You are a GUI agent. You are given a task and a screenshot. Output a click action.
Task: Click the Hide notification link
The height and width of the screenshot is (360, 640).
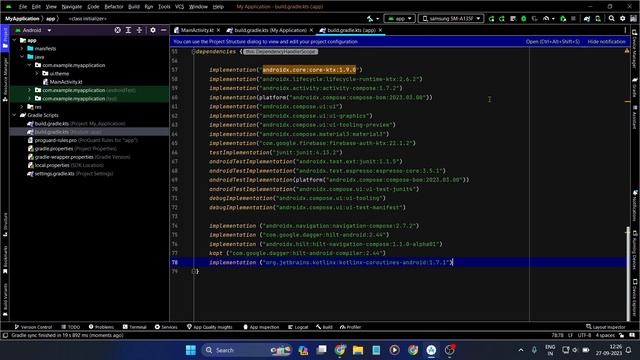pos(607,42)
